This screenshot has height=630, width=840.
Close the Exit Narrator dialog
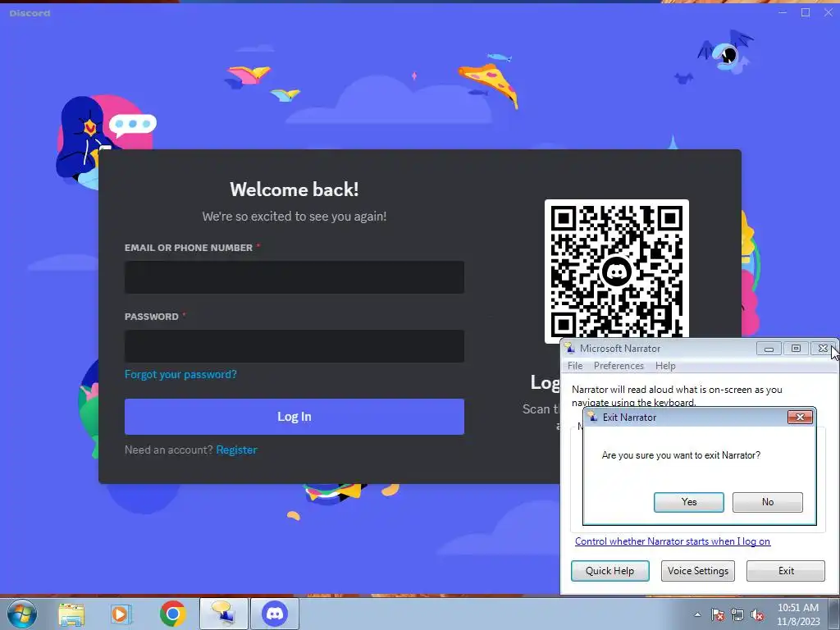point(800,418)
